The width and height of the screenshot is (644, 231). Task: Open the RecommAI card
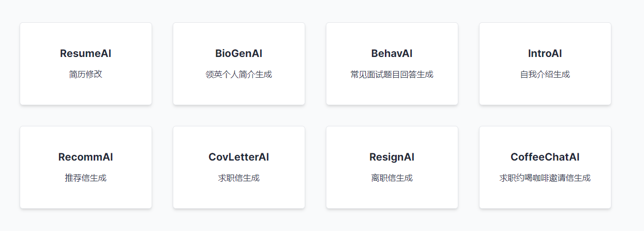point(86,167)
